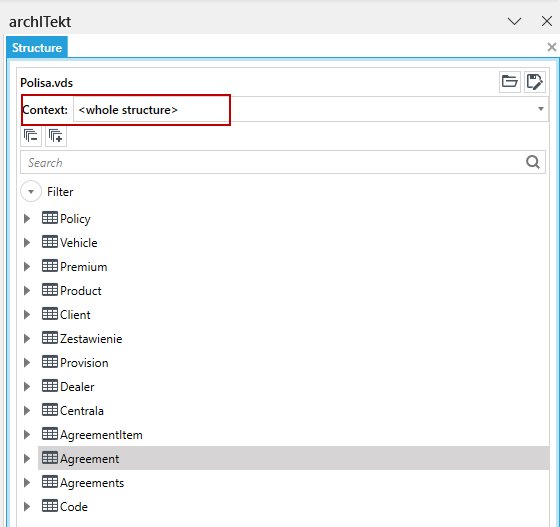
Task: Switch to the Structure tab
Action: click(37, 47)
